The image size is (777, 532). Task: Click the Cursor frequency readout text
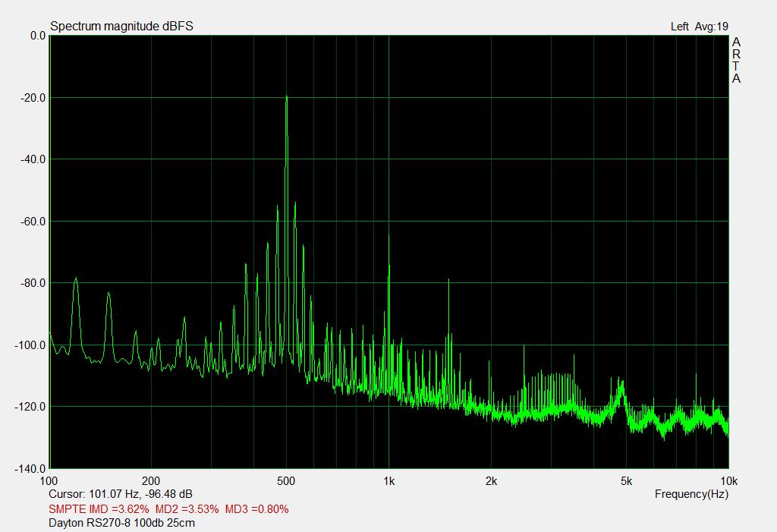120,494
